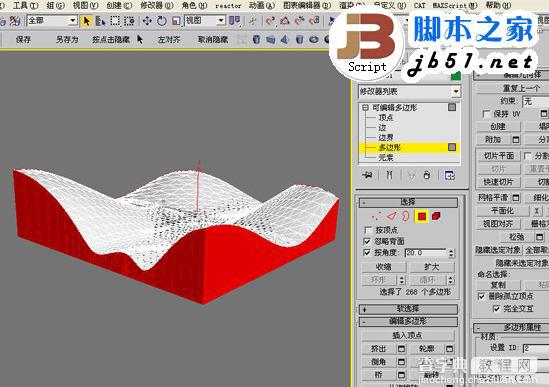Activate the Select and Move tool
The height and width of the screenshot is (387, 549).
(147, 21)
